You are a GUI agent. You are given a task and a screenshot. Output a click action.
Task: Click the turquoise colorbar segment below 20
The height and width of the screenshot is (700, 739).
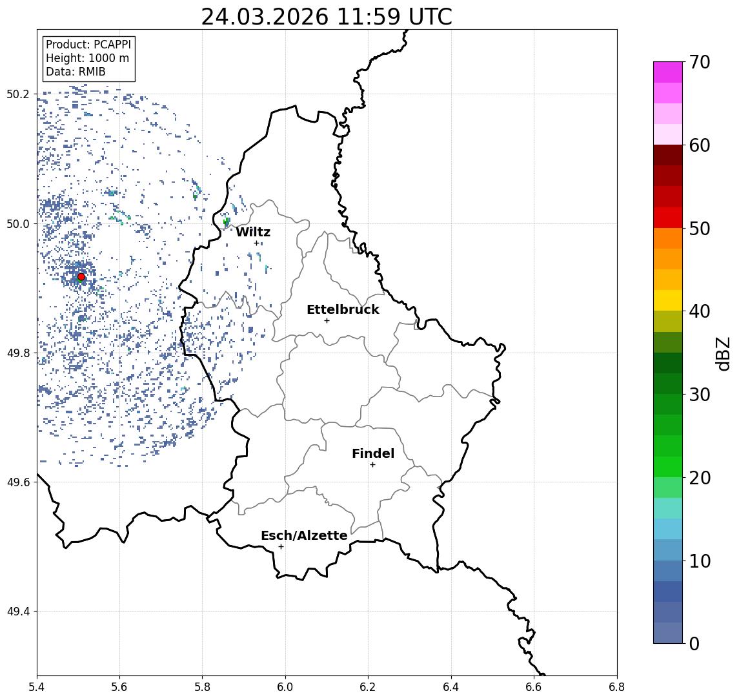[x=668, y=508]
